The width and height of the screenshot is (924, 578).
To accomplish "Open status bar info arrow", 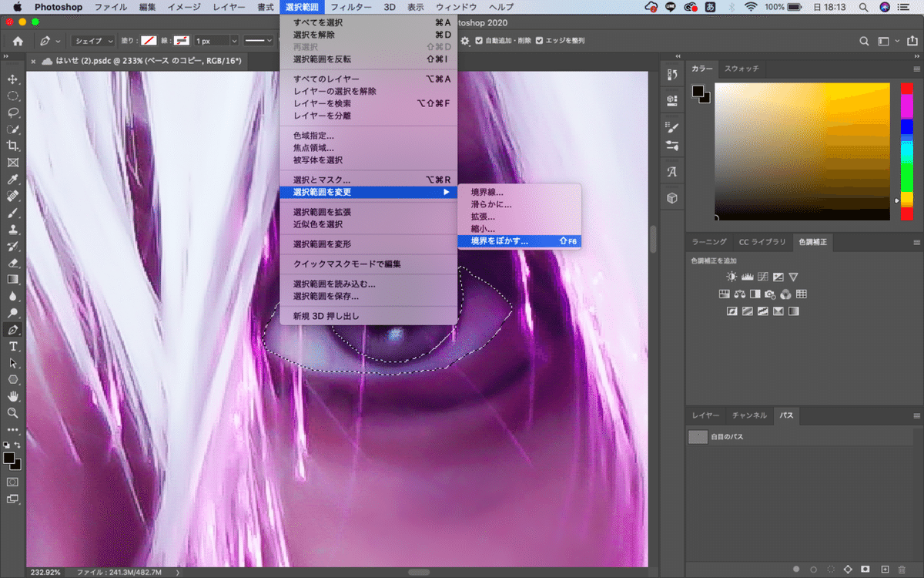I will click(178, 573).
